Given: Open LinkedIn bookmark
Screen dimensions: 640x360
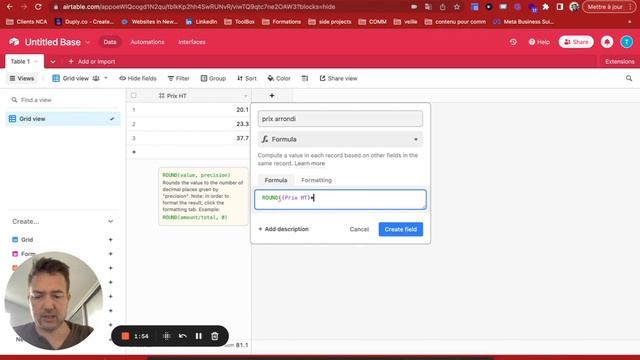Looking at the screenshot, I should click(201, 22).
